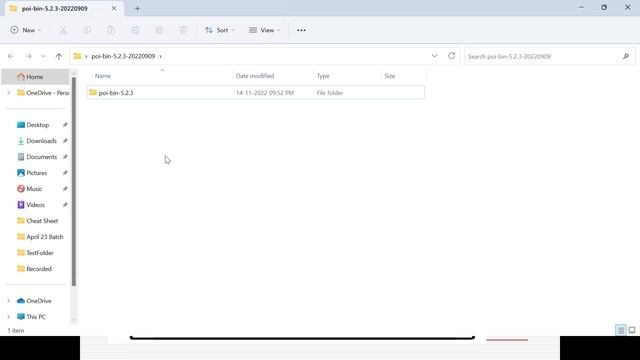Click pin icon next to Downloads
The image size is (640, 360).
(x=65, y=141)
